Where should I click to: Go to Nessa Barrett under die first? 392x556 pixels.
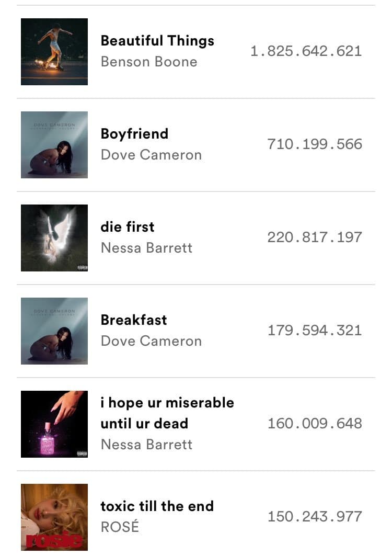146,248
